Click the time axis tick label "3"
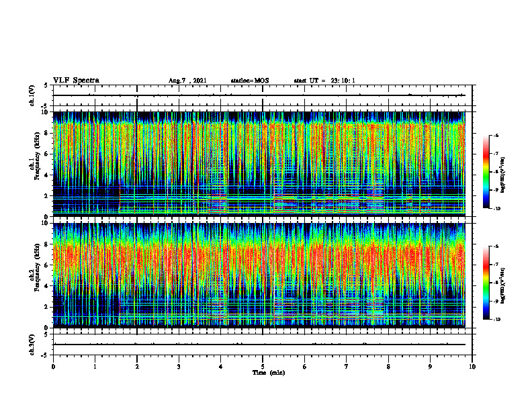Screen dimensions: 532x411 tap(179, 367)
